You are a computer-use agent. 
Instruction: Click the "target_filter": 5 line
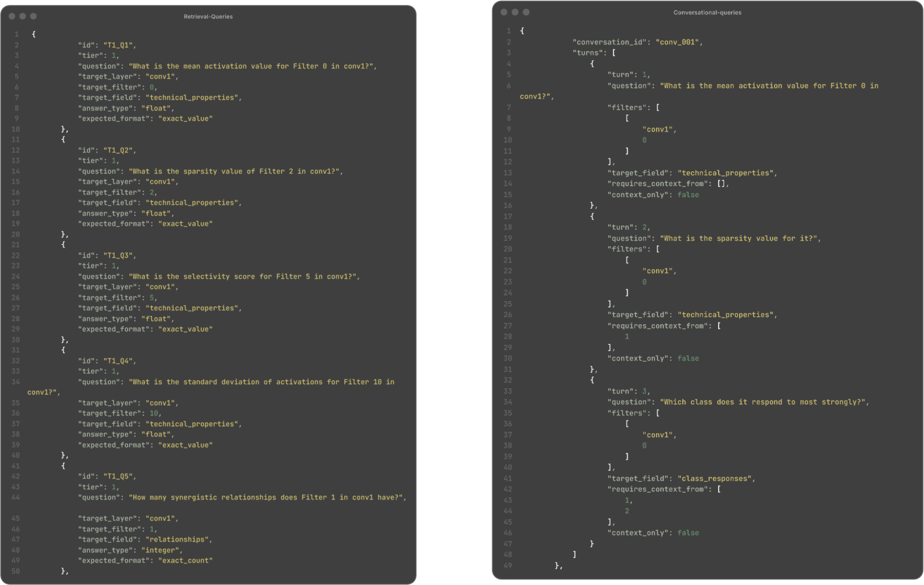pos(118,298)
